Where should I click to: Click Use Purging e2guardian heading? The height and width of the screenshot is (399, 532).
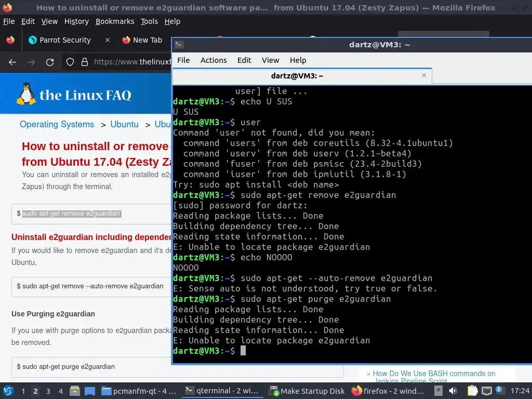[53, 314]
